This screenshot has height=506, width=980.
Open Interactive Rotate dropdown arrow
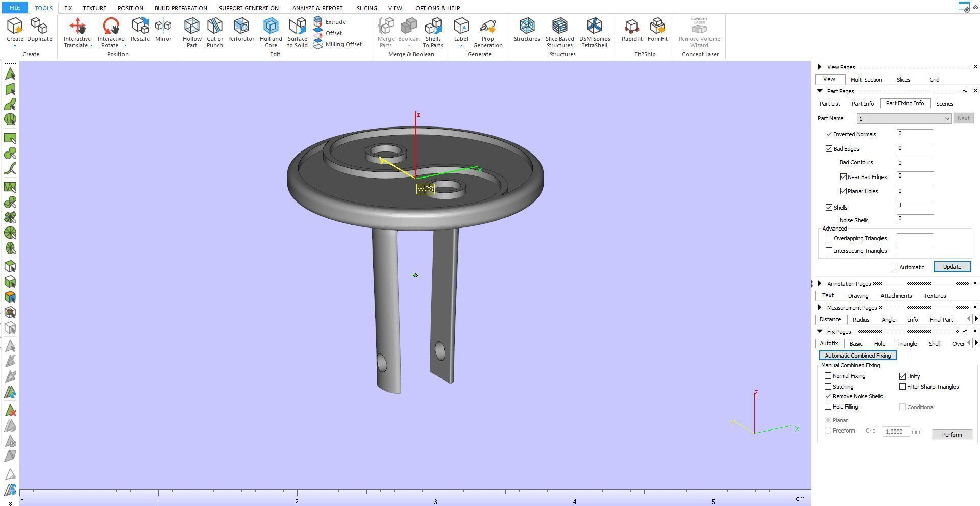click(x=125, y=46)
